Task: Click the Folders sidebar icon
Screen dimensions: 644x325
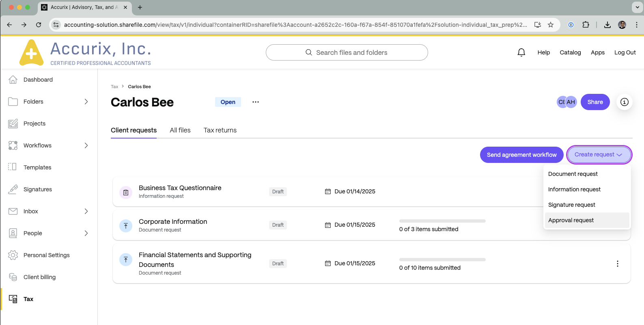Action: pos(13,102)
